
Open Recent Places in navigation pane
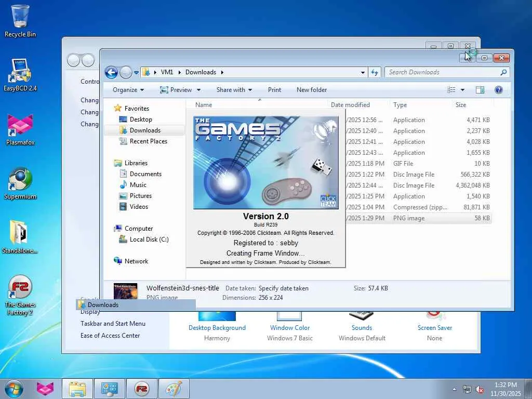click(148, 141)
